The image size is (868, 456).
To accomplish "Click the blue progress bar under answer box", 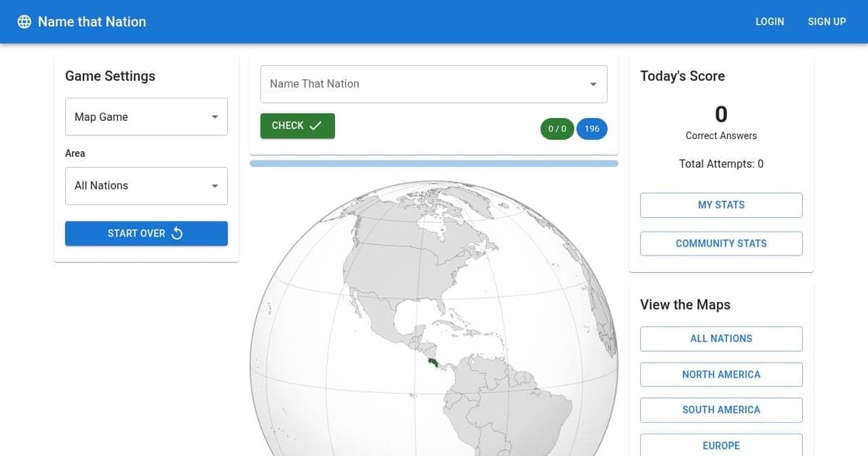I will coord(434,164).
